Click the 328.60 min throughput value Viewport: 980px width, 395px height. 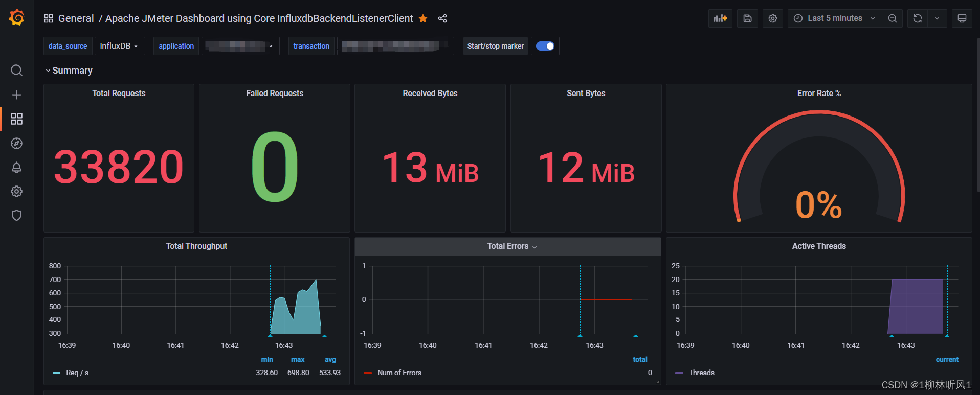[x=266, y=373]
